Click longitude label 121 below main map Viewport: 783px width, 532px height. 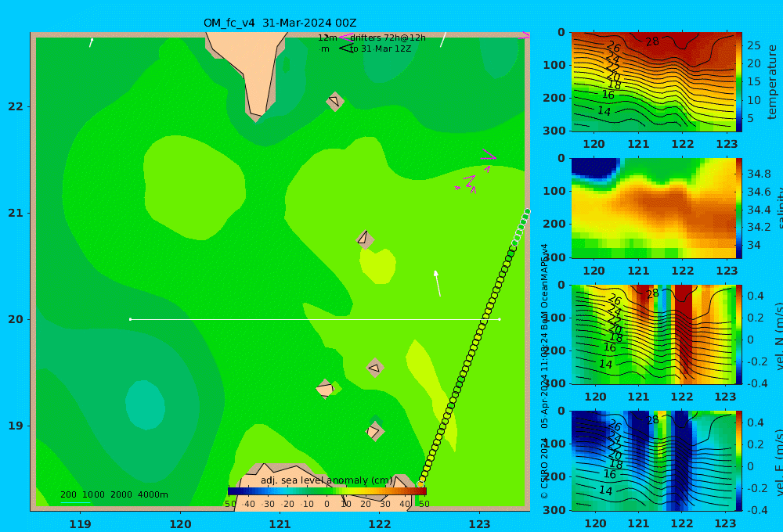point(280,524)
